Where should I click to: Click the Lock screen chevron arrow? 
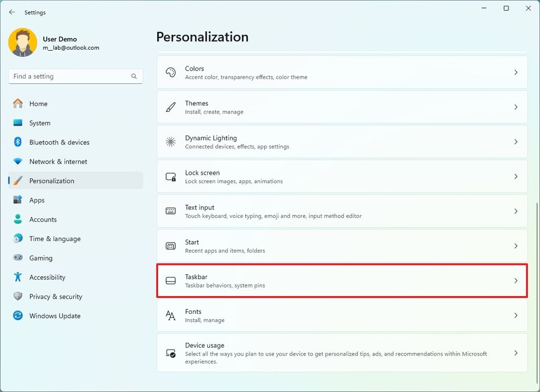pos(516,177)
